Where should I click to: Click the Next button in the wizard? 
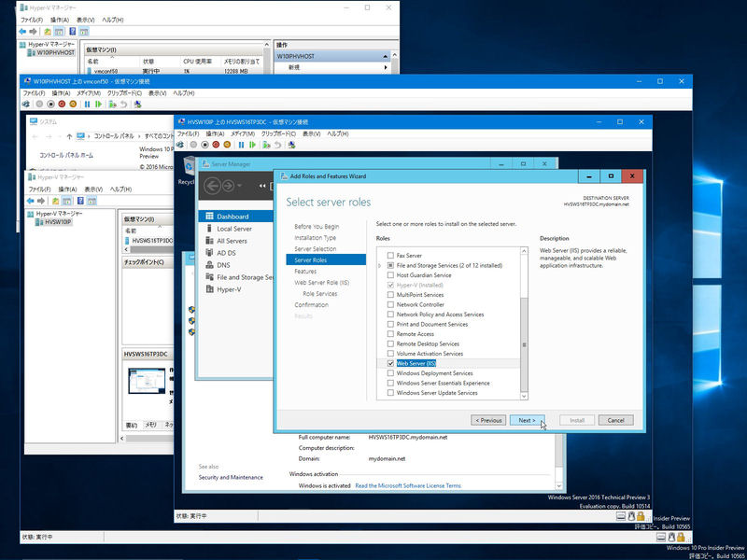tap(527, 421)
